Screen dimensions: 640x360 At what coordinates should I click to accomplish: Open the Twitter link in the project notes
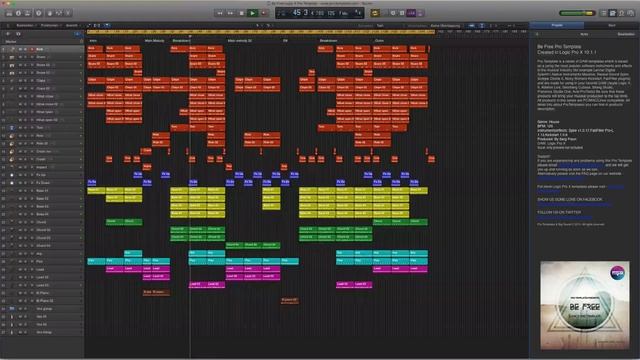(x=564, y=217)
